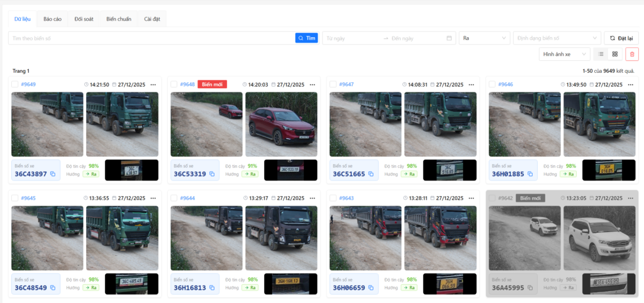Select checkbox for record #9646

coord(492,84)
